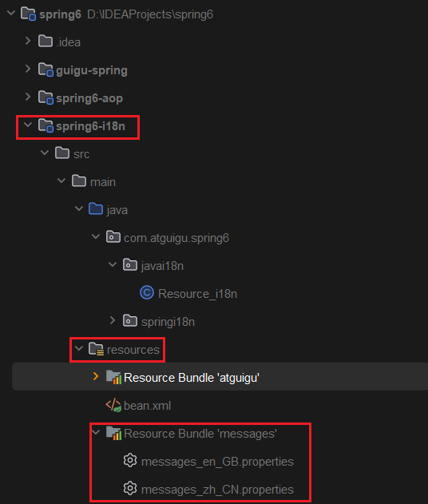Click the bean.xml Spring config icon

113,405
